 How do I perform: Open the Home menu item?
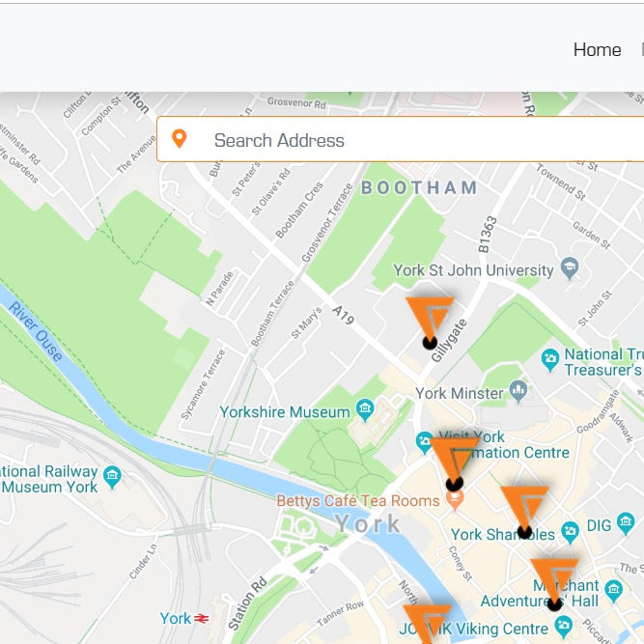[x=597, y=50]
